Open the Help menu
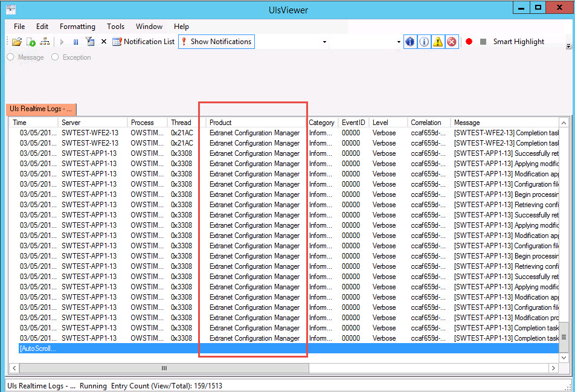 [x=181, y=27]
